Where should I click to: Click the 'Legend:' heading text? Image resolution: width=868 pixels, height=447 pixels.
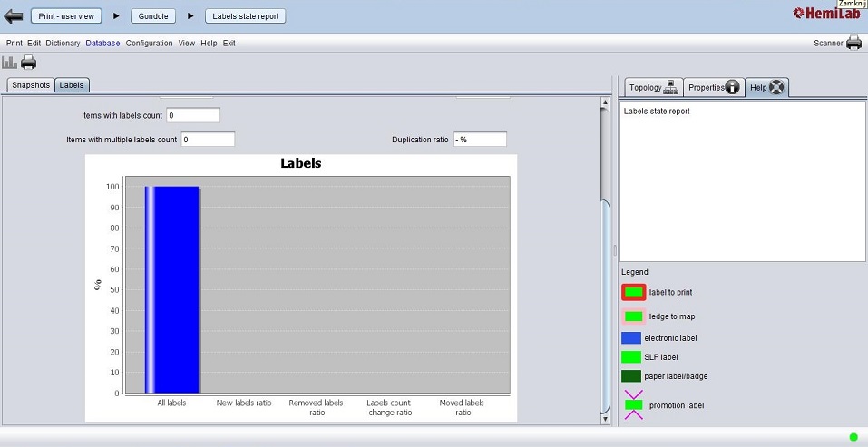point(636,272)
